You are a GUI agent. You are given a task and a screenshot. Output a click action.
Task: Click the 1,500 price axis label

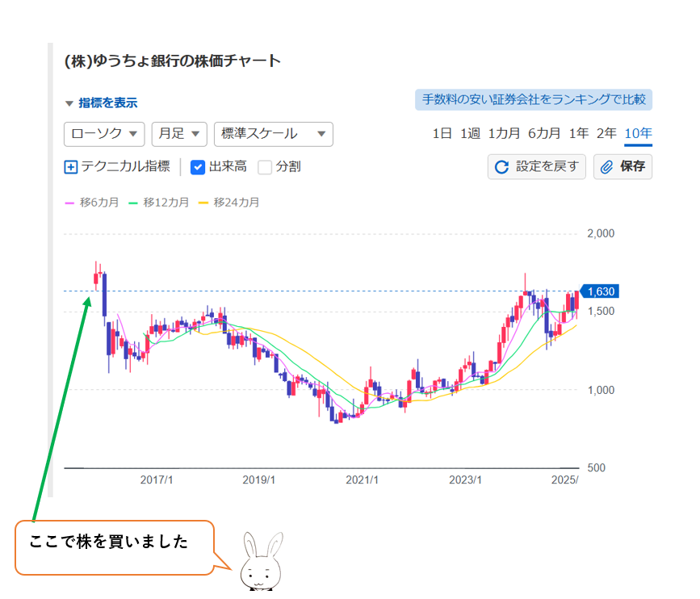(x=601, y=311)
